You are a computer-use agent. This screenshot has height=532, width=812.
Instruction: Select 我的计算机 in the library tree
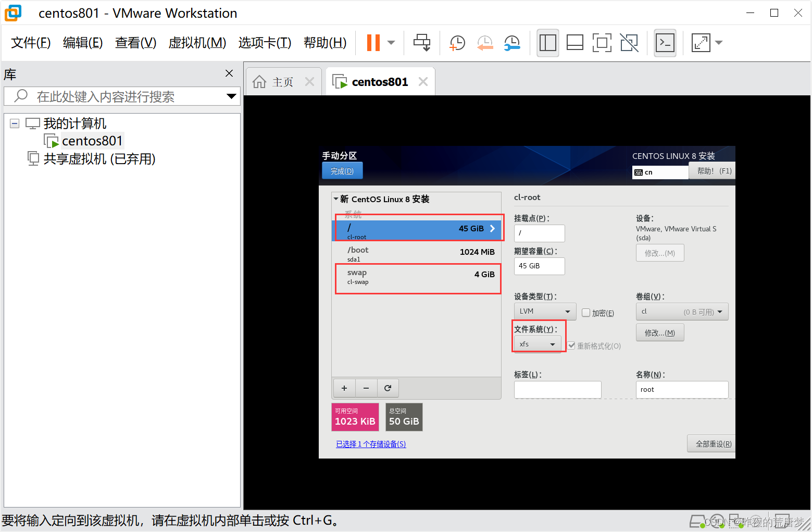pos(75,123)
